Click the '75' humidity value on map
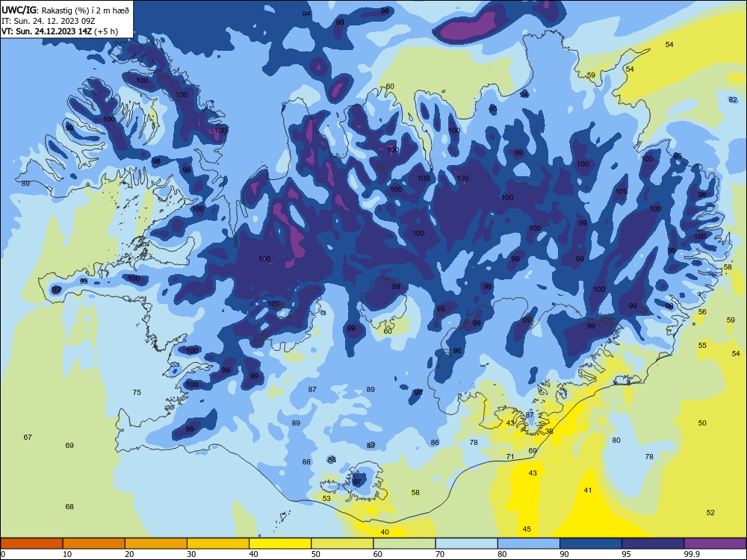 click(137, 393)
